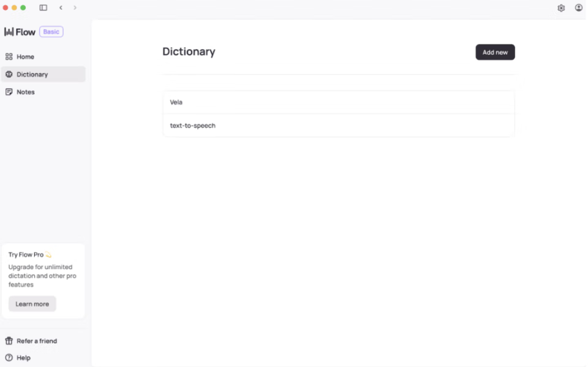The height and width of the screenshot is (367, 588).
Task: Click the Try Flow Pro heading
Action: 29,254
